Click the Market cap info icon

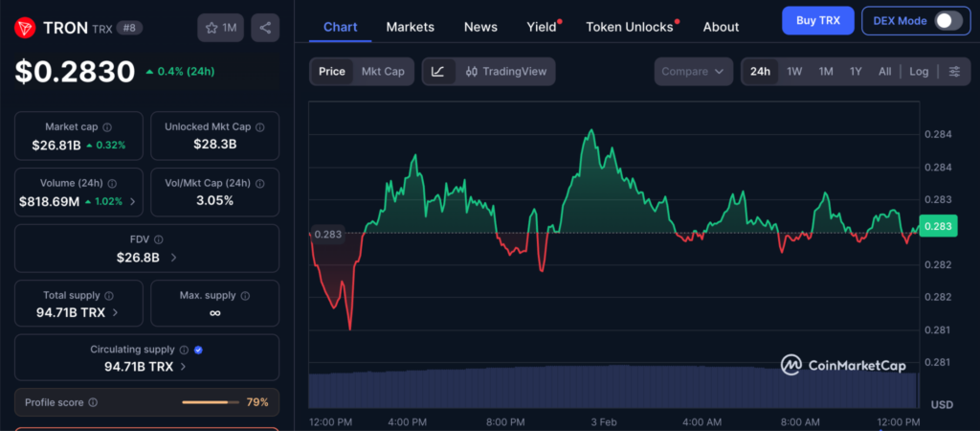coord(107,127)
